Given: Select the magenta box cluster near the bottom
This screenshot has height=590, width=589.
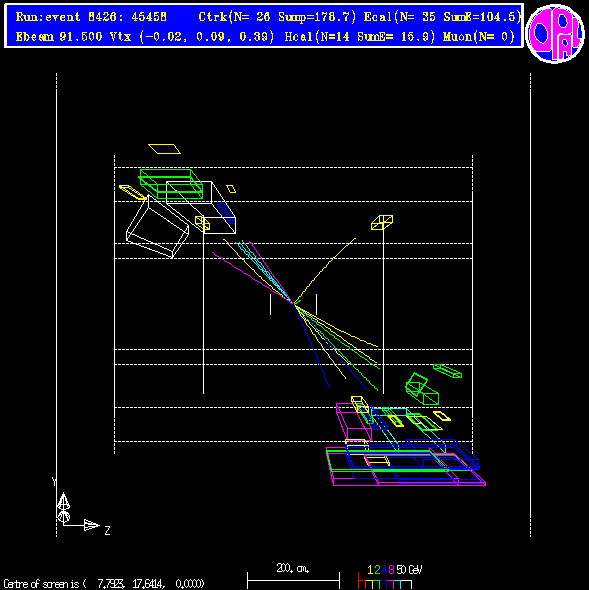Looking at the screenshot, I should point(353,422).
